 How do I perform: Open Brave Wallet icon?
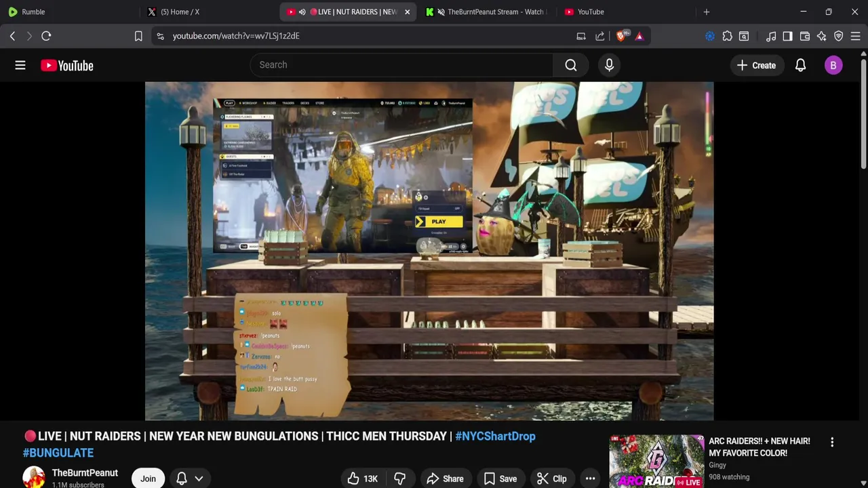pyautogui.click(x=805, y=36)
